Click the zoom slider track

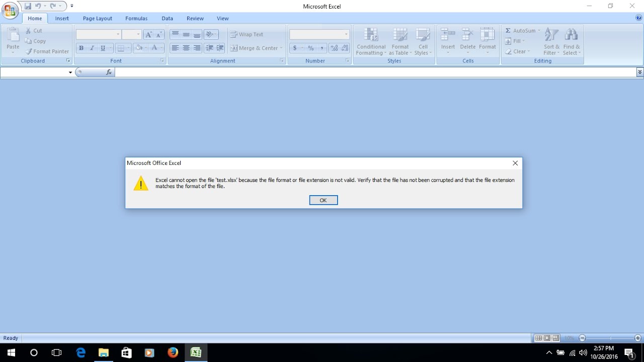point(610,338)
